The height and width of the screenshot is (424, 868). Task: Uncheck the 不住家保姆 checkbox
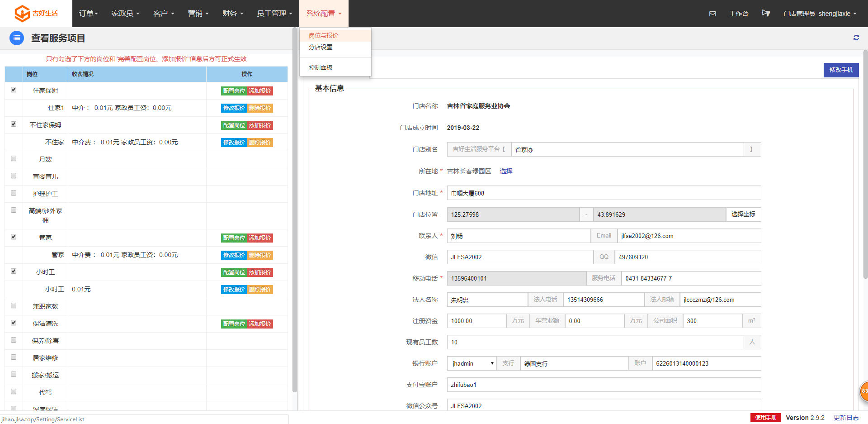[14, 124]
